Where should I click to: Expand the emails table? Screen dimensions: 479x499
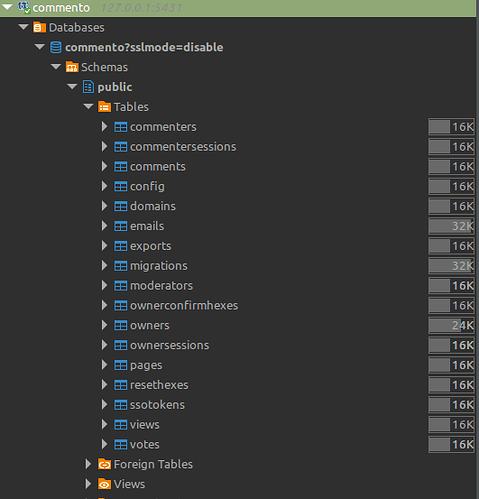pos(104,226)
